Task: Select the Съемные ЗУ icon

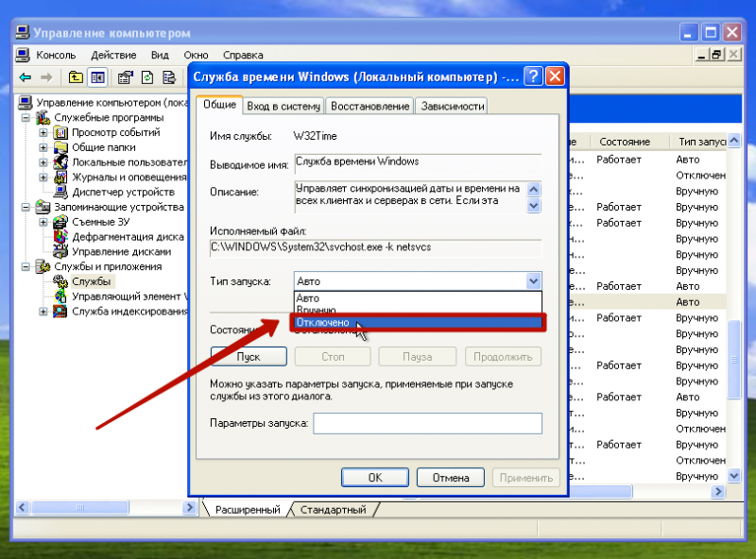Action: click(x=60, y=222)
